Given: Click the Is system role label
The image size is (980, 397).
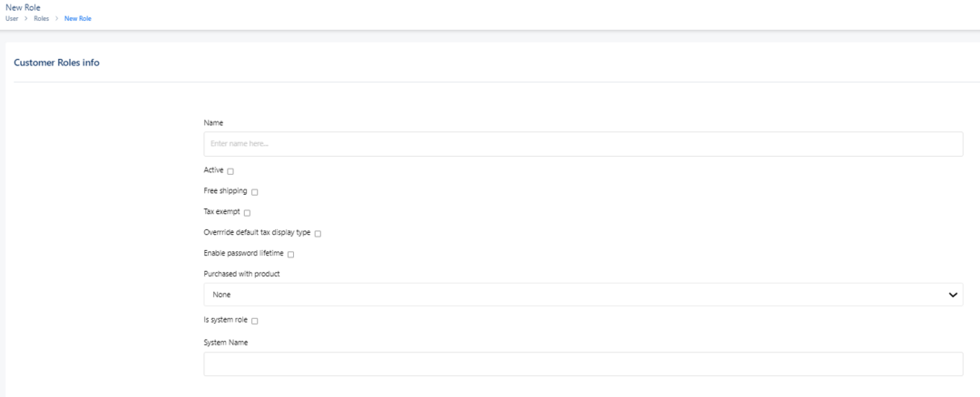Looking at the screenshot, I should [x=226, y=320].
